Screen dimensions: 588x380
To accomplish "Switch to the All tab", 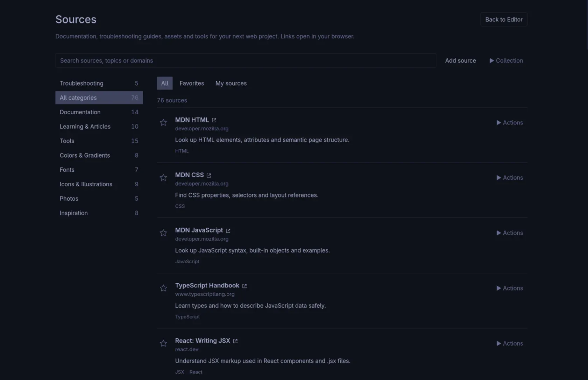I will coord(164,83).
